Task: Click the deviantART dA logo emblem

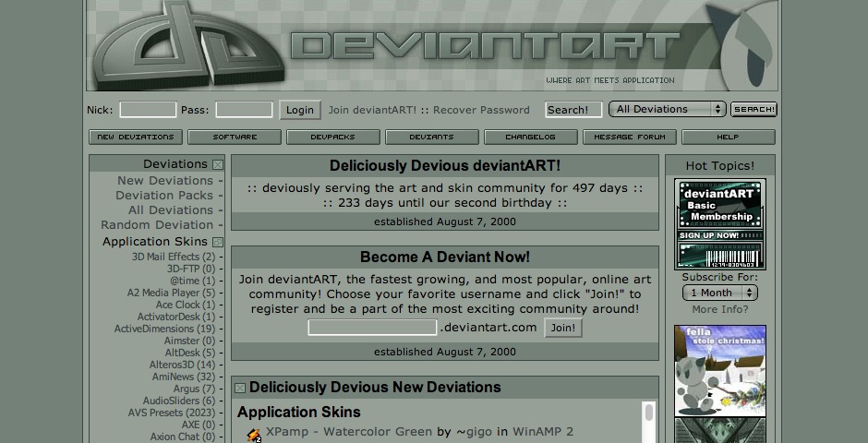Action: coord(188,45)
